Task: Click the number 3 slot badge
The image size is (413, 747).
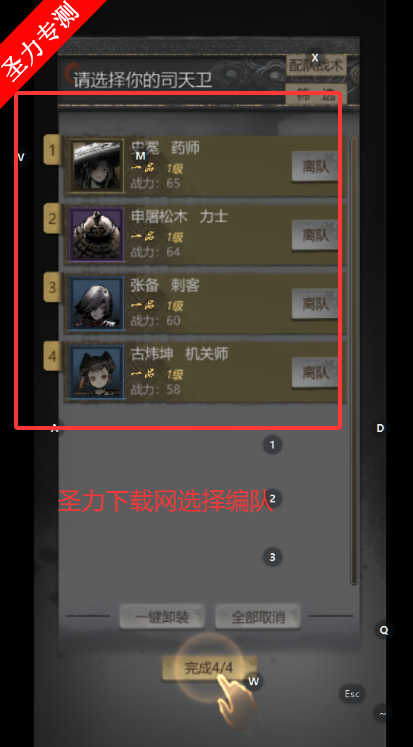Action: coord(52,287)
